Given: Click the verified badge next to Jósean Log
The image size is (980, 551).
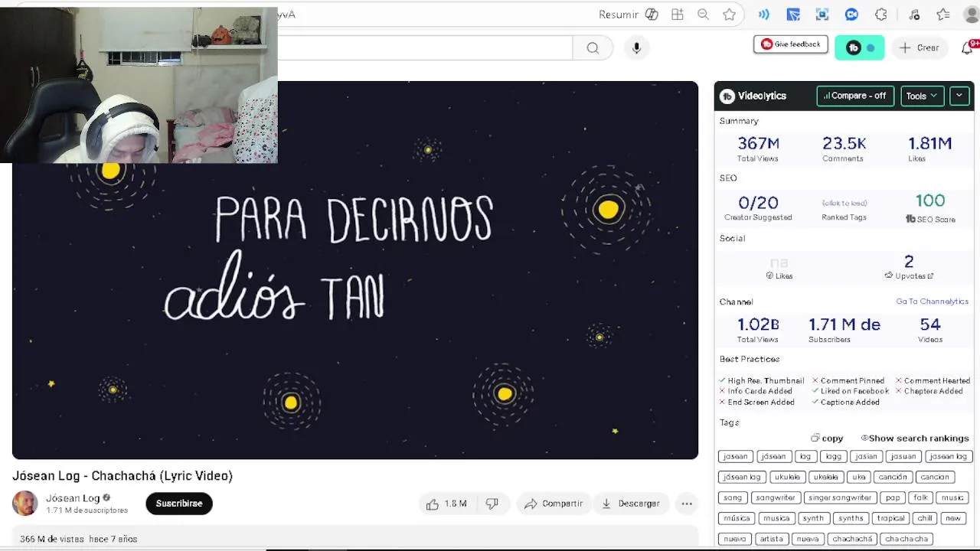Looking at the screenshot, I should point(106,498).
